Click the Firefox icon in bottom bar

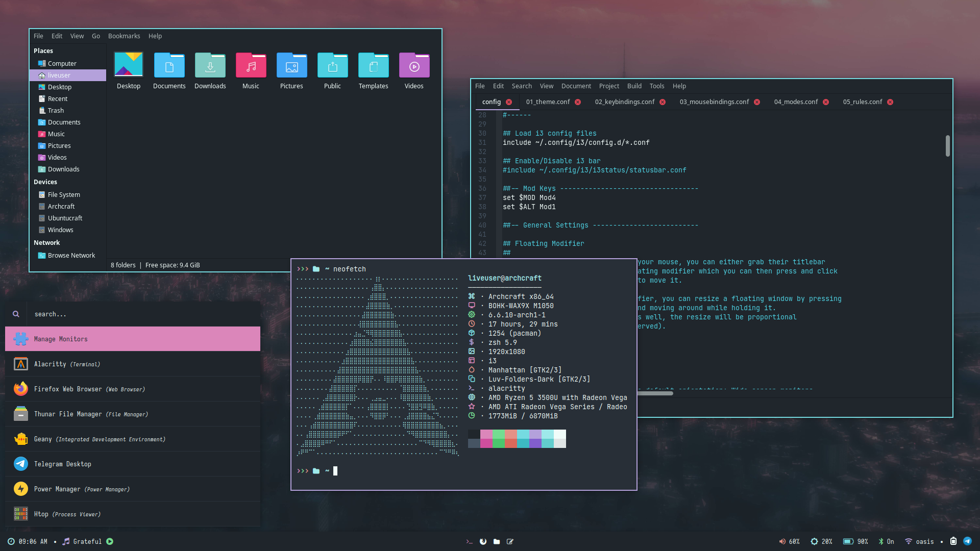483,542
